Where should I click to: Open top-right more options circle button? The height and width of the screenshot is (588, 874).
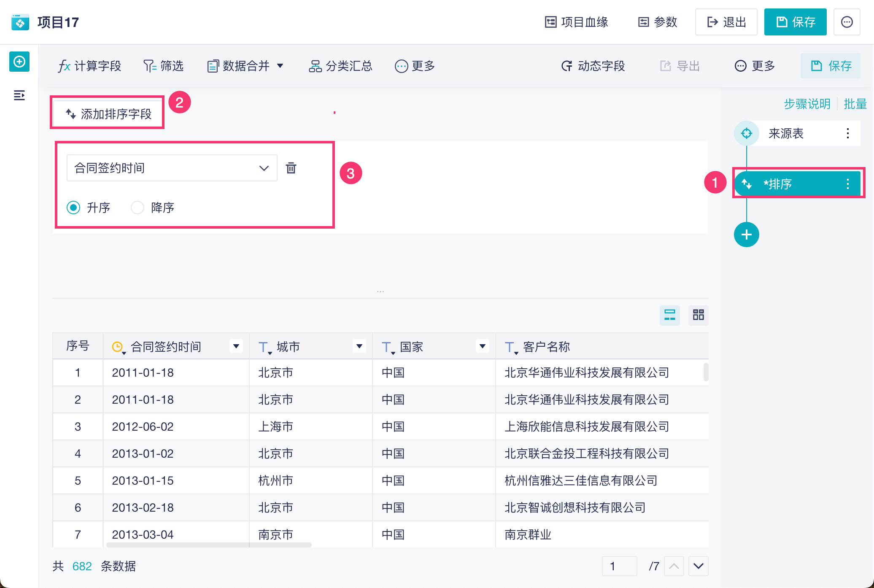[847, 22]
